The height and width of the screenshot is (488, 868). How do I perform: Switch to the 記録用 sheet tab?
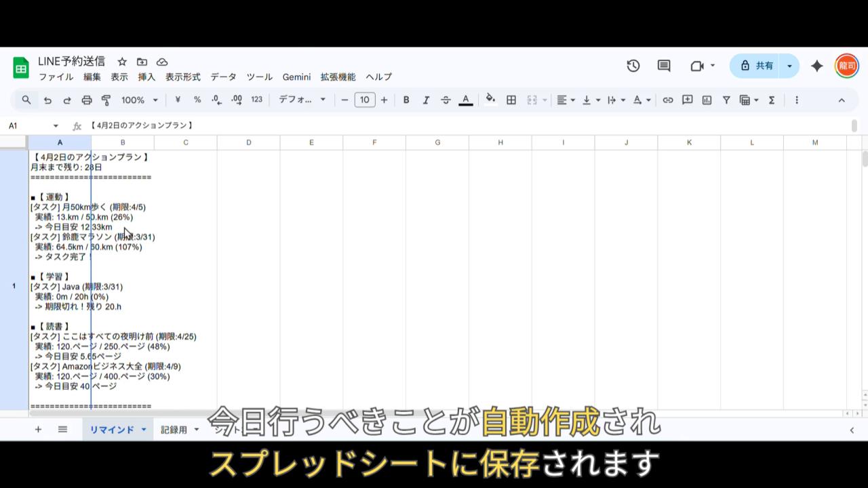(174, 430)
